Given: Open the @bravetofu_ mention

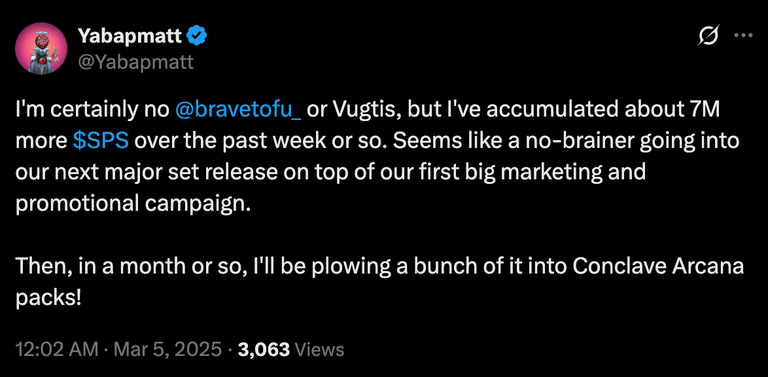Looking at the screenshot, I should [x=238, y=111].
